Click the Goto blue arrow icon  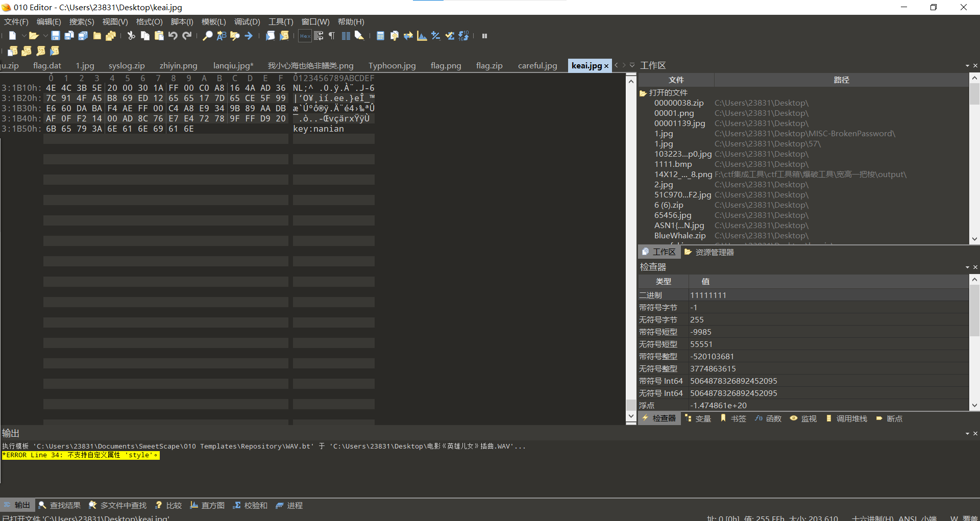pos(249,36)
